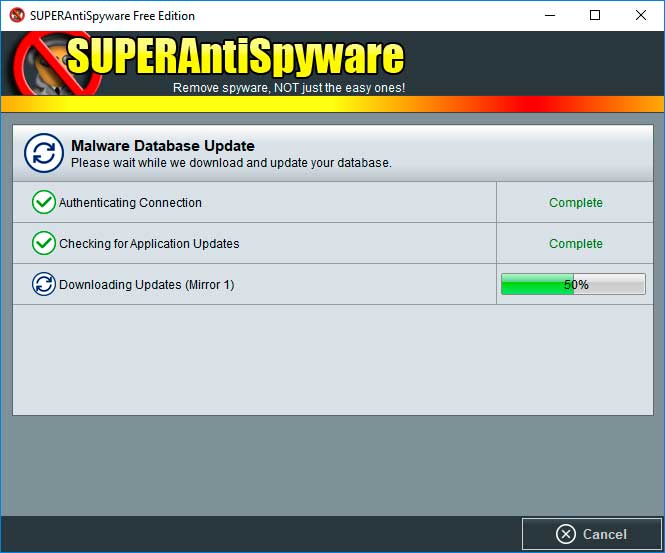Click the "Downloading Updates (Mirror 1)" row text
The image size is (665, 553).
(x=146, y=285)
